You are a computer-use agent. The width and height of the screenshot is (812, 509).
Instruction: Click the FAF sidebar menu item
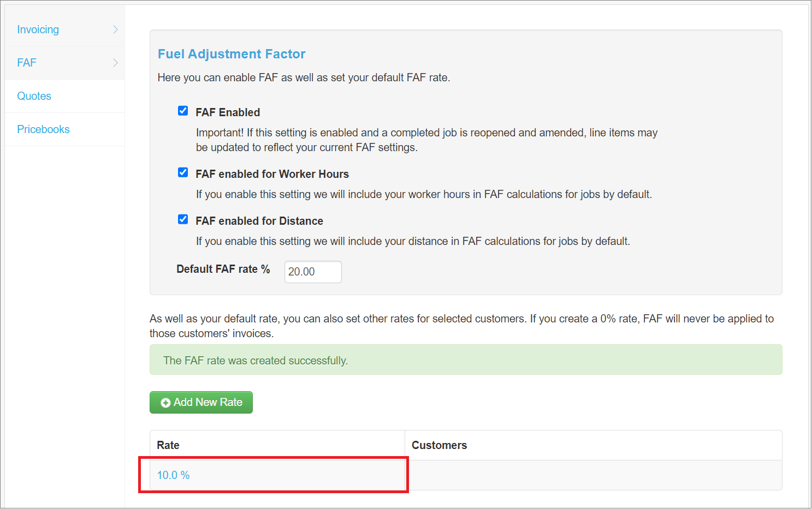coord(26,62)
